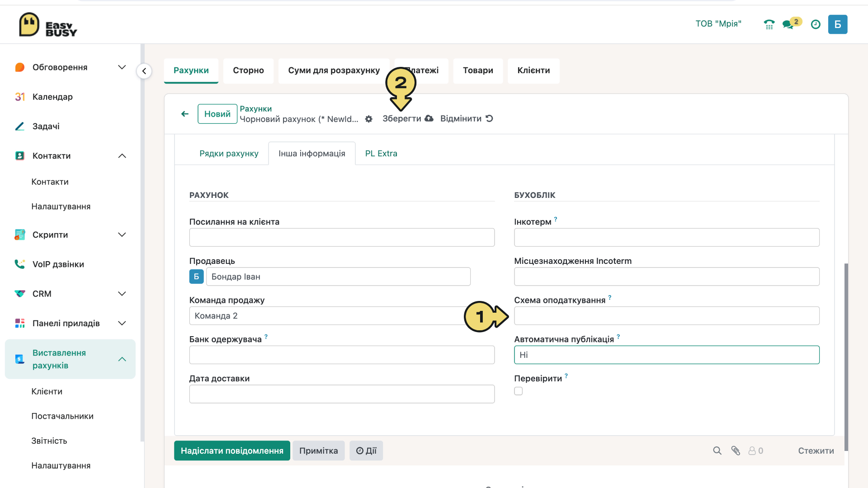This screenshot has height=488, width=868.
Task: Expand the Панелі приладів chevron
Action: (x=122, y=323)
